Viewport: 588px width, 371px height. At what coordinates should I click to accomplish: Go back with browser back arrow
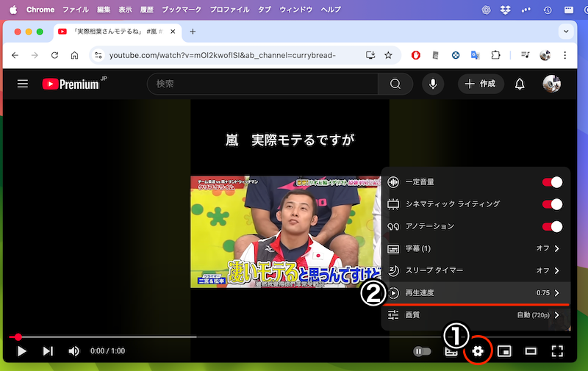coord(15,55)
